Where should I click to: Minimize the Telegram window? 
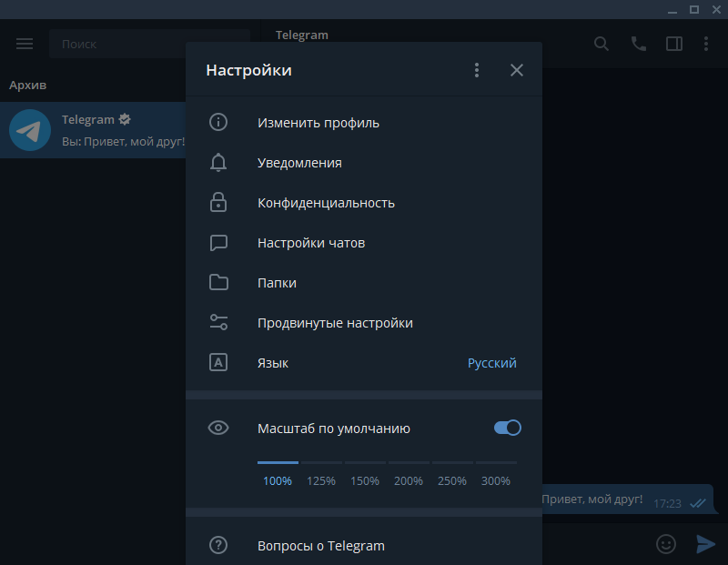(x=672, y=10)
